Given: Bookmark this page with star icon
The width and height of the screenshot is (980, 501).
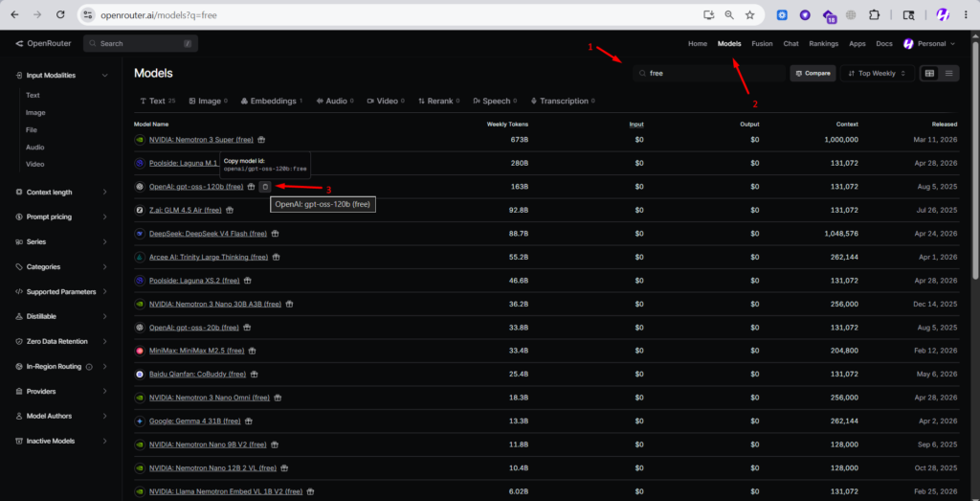Looking at the screenshot, I should tap(749, 14).
